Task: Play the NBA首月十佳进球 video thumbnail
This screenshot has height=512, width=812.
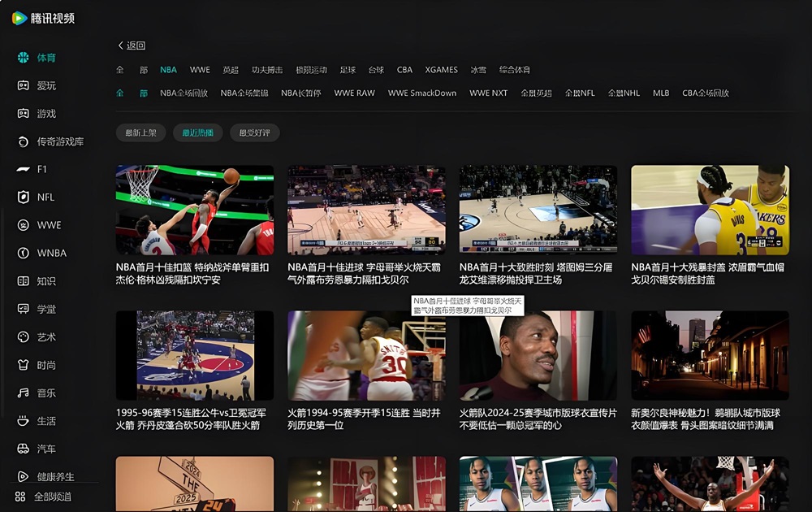Action: click(x=367, y=210)
